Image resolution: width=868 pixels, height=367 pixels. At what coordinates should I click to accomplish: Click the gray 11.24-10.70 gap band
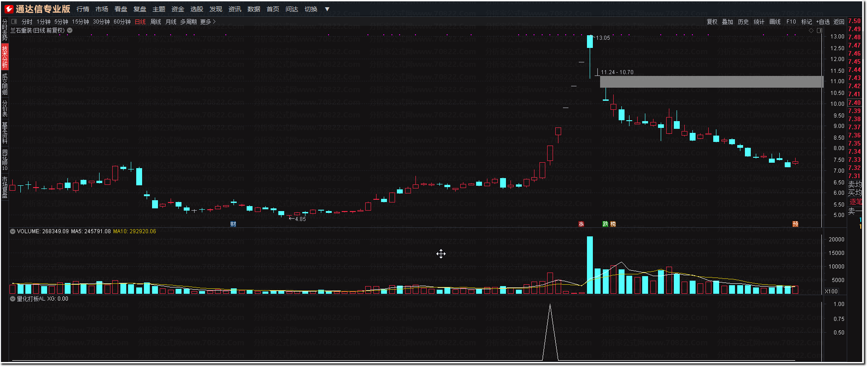click(x=711, y=82)
